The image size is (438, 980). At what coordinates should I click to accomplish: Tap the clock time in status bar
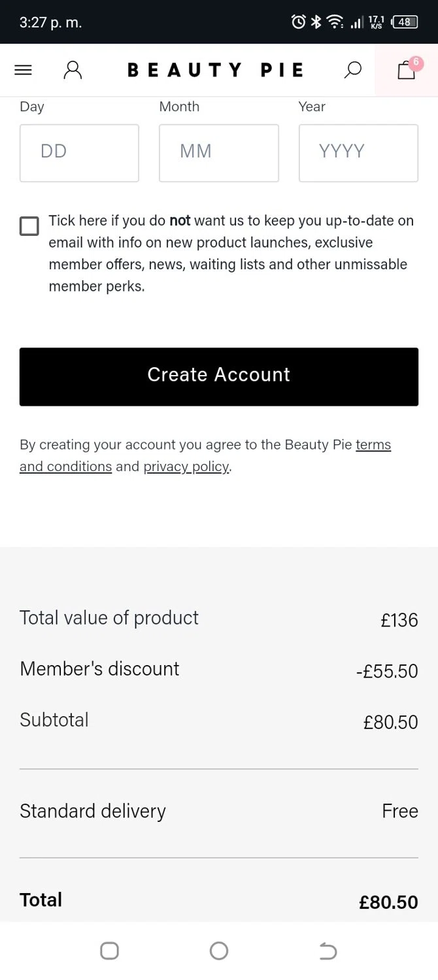pyautogui.click(x=50, y=22)
